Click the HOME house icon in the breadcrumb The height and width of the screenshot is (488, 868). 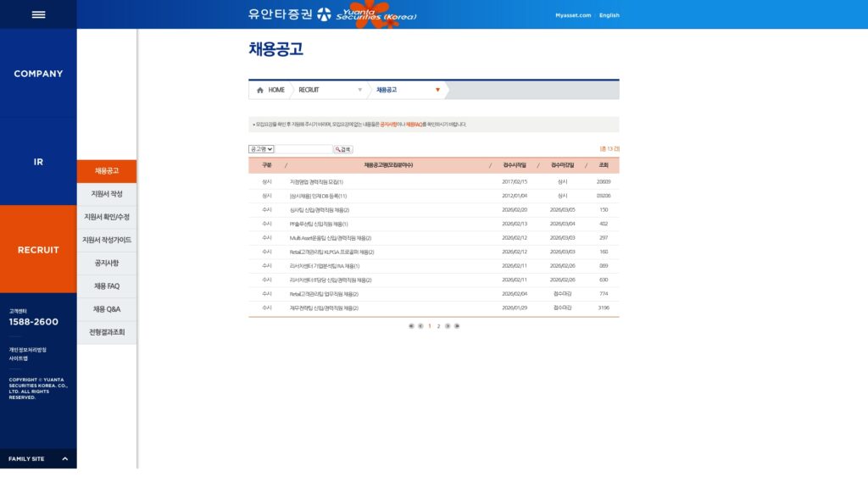(x=261, y=89)
